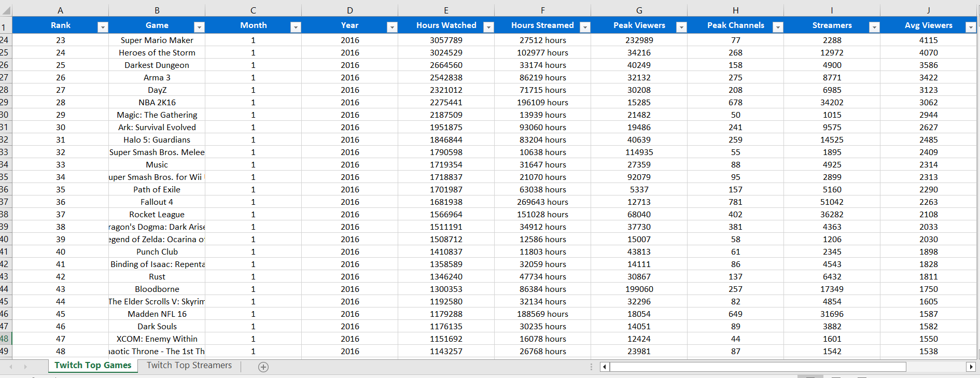
Task: Click the tab bar split handle dots
Action: (x=591, y=367)
